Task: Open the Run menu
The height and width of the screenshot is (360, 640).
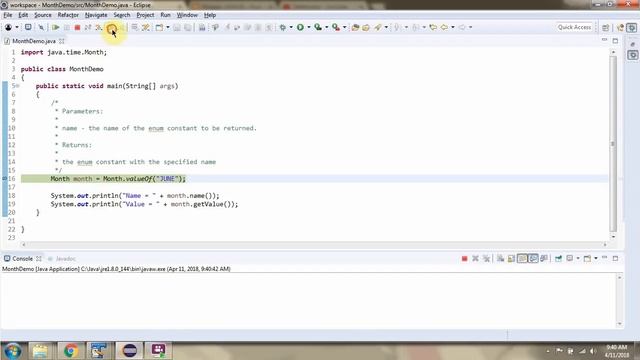Action: 165,15
